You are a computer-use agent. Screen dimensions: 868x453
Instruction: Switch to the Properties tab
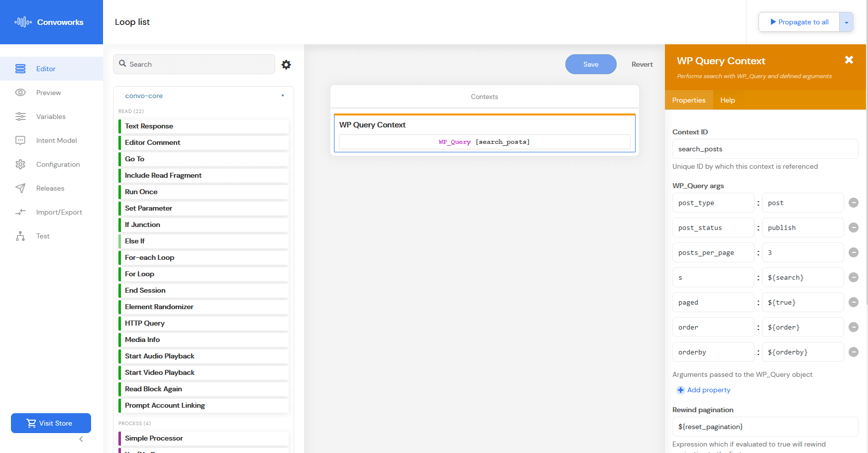689,100
